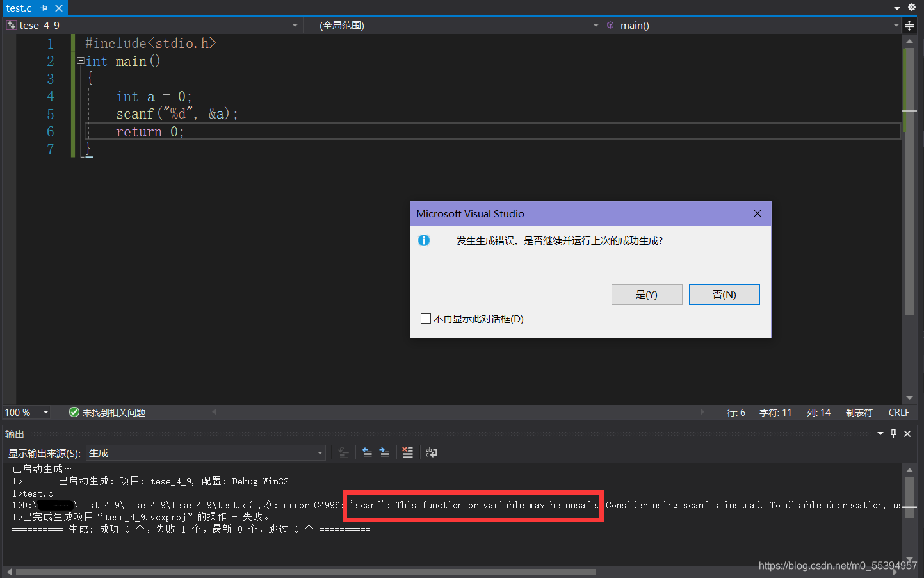Viewport: 924px width, 578px height.
Task: Click the 未找到相关问题 status text
Action: pyautogui.click(x=114, y=413)
